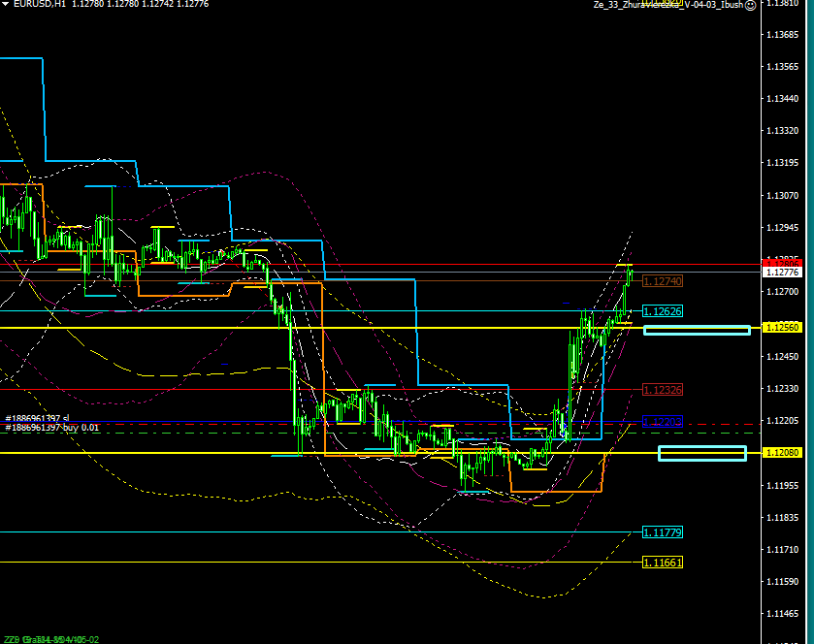
Task: Click the 1.12740 brown price label
Action: [663, 281]
